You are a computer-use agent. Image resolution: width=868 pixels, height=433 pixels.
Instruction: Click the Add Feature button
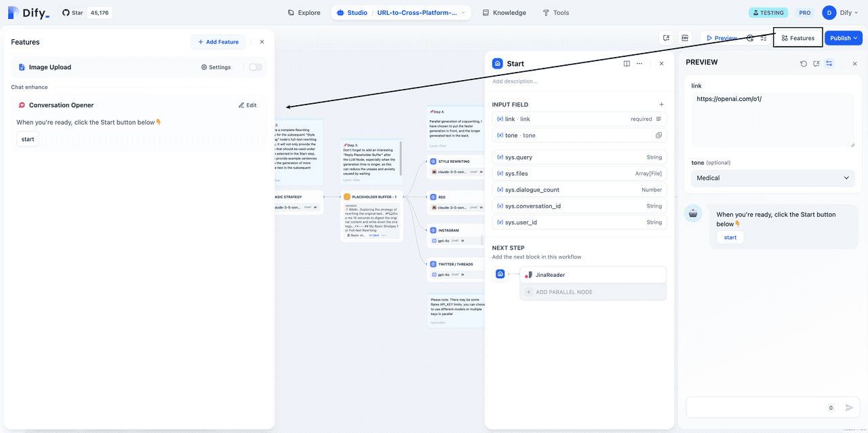click(x=218, y=42)
